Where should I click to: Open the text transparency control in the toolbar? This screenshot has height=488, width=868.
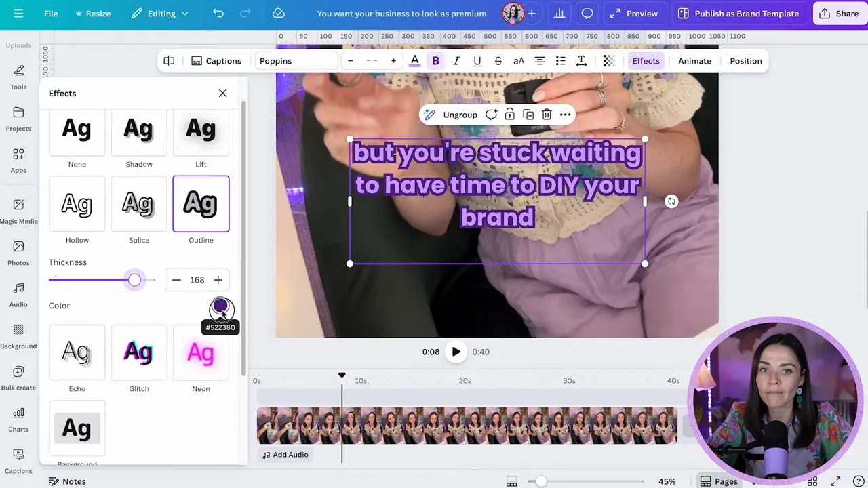(608, 60)
